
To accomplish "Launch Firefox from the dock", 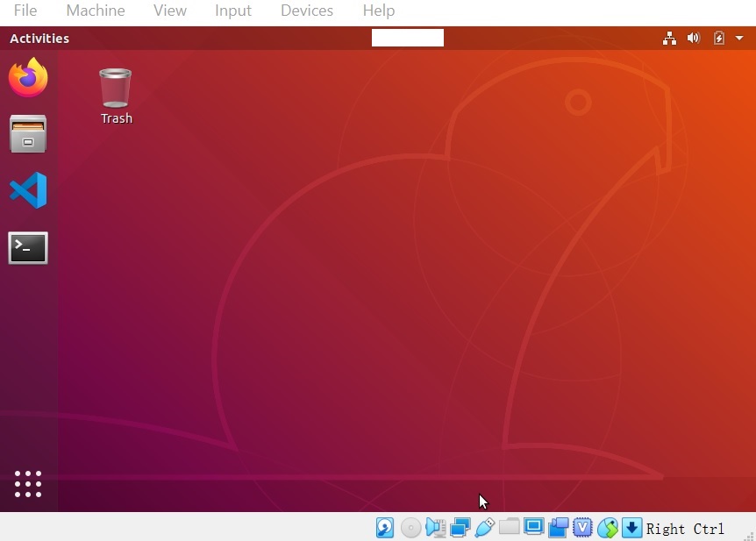I will tap(28, 77).
